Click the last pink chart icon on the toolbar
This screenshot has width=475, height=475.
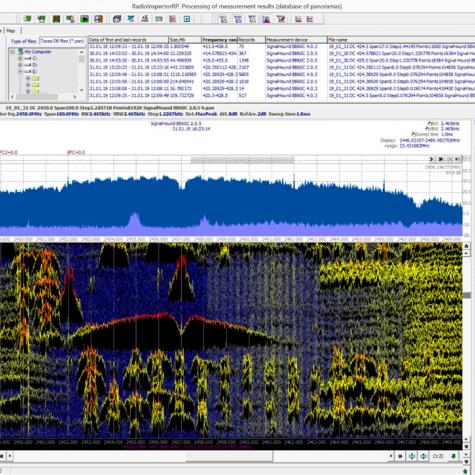click(310, 19)
